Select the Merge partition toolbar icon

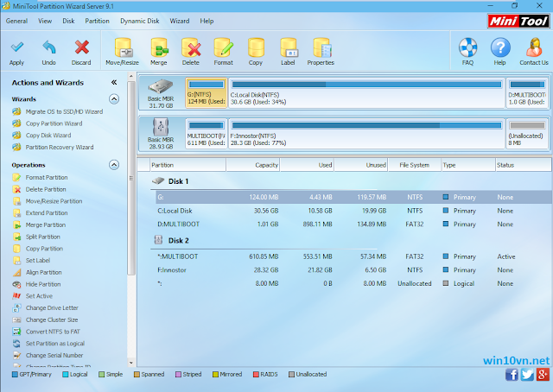(x=159, y=47)
